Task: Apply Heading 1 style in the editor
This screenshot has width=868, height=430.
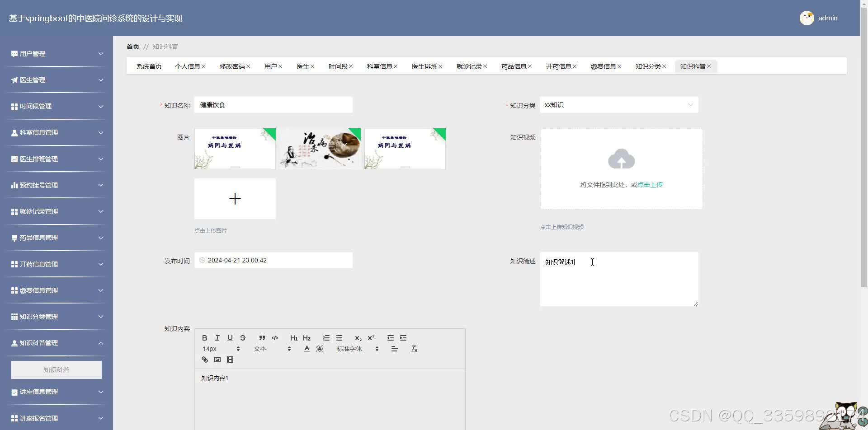Action: coord(294,337)
